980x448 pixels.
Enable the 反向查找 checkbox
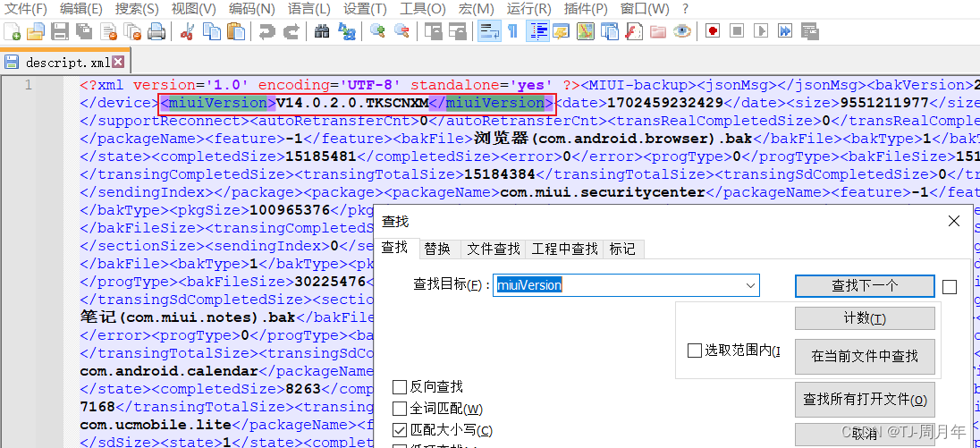400,387
